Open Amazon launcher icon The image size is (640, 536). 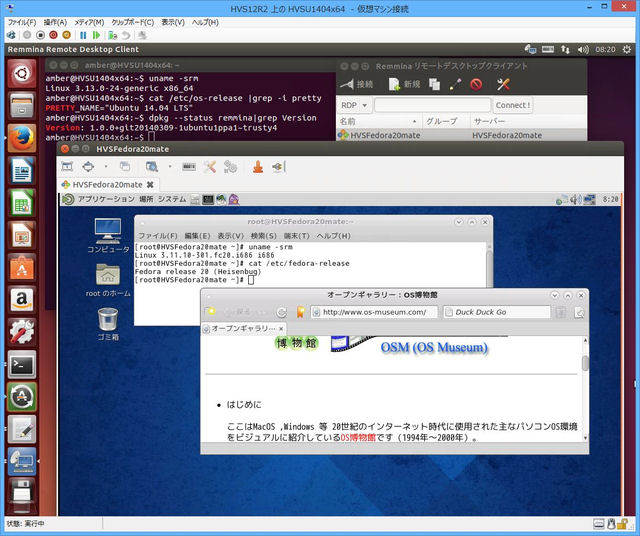22,300
